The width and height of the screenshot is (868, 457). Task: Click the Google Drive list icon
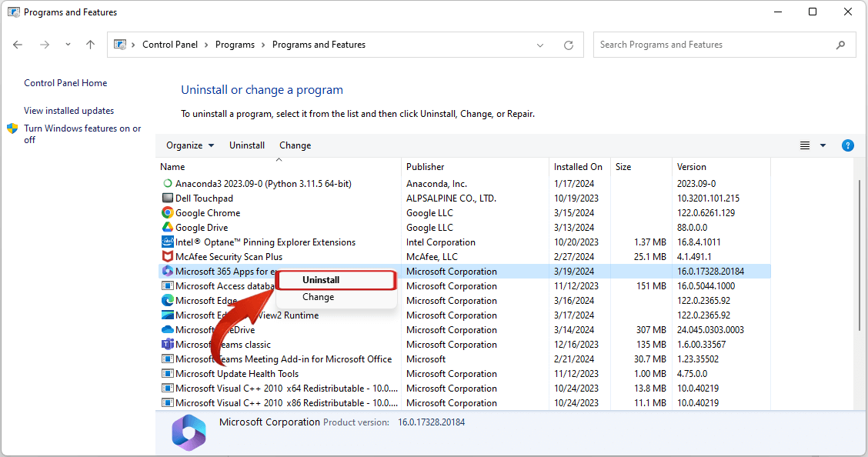[167, 227]
